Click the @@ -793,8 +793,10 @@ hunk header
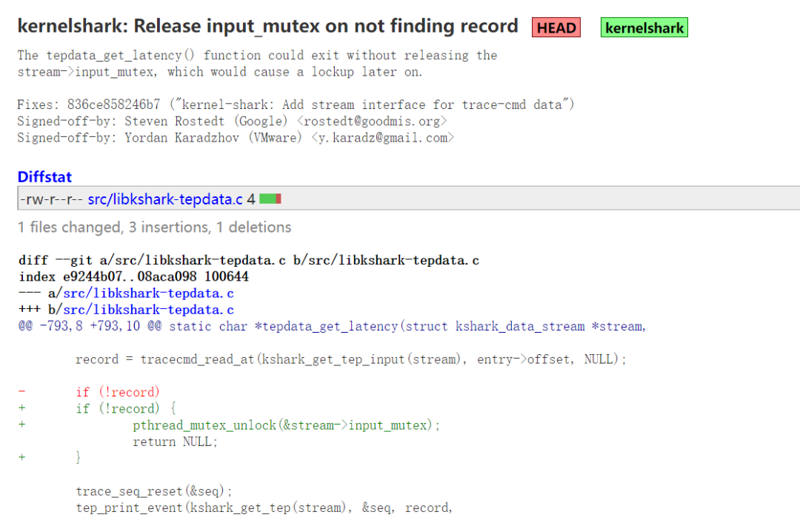 [332, 326]
